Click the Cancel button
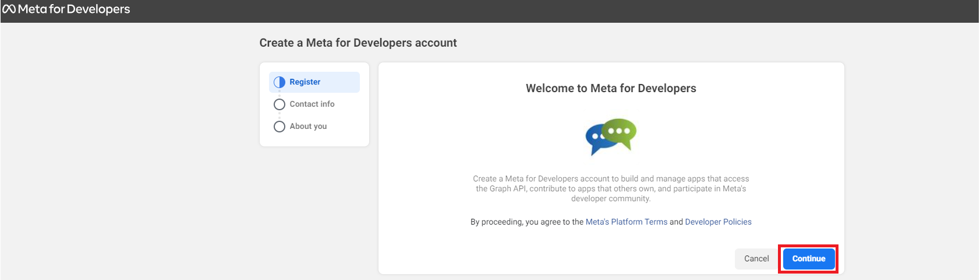This screenshot has width=980, height=280. point(756,259)
